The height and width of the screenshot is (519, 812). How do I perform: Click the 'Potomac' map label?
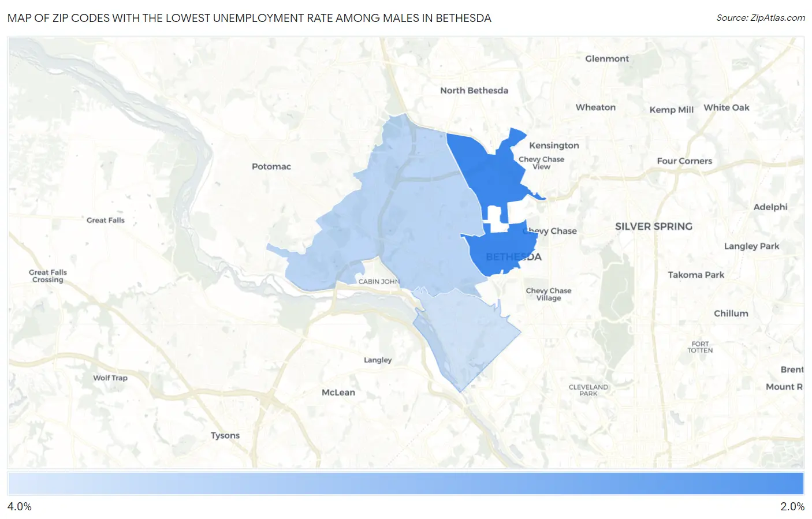pos(271,166)
